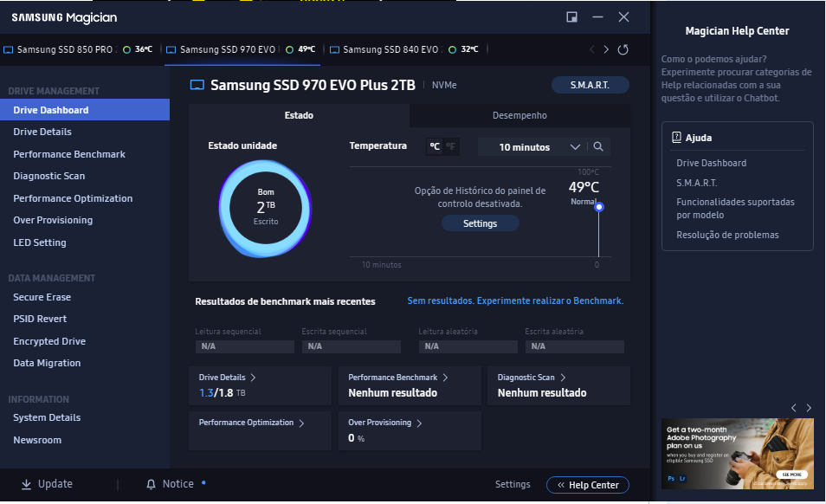Click the Leitura sequencial N/A field
Screen dimensions: 826x504
[244, 346]
